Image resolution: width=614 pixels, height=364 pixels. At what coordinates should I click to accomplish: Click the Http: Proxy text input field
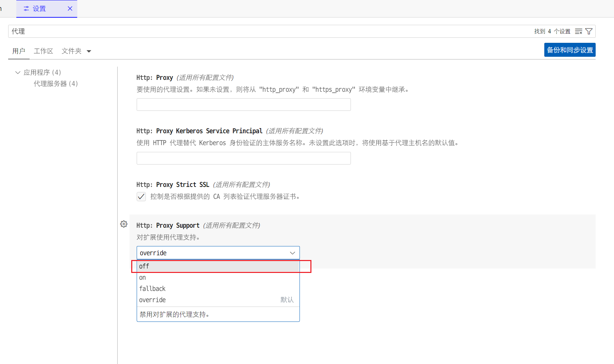[243, 105]
